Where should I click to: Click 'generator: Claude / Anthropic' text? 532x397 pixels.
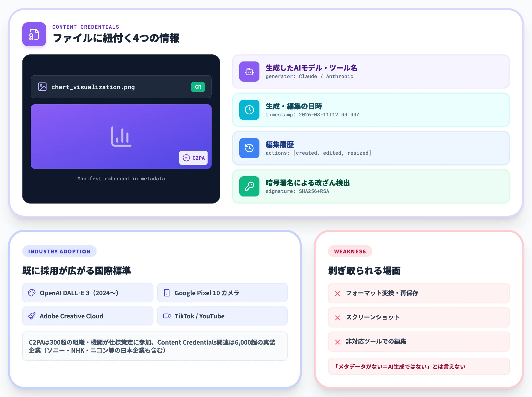(x=309, y=76)
